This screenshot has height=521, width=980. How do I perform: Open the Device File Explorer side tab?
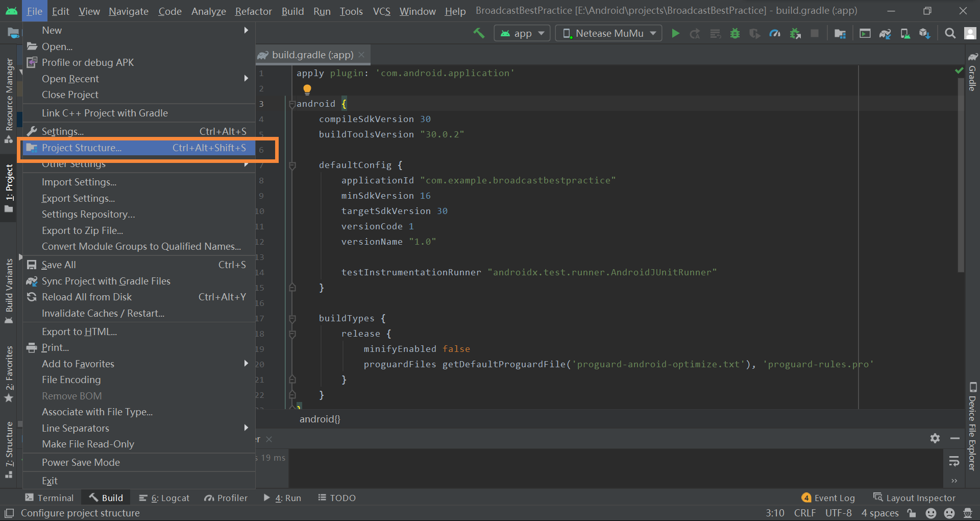click(972, 427)
